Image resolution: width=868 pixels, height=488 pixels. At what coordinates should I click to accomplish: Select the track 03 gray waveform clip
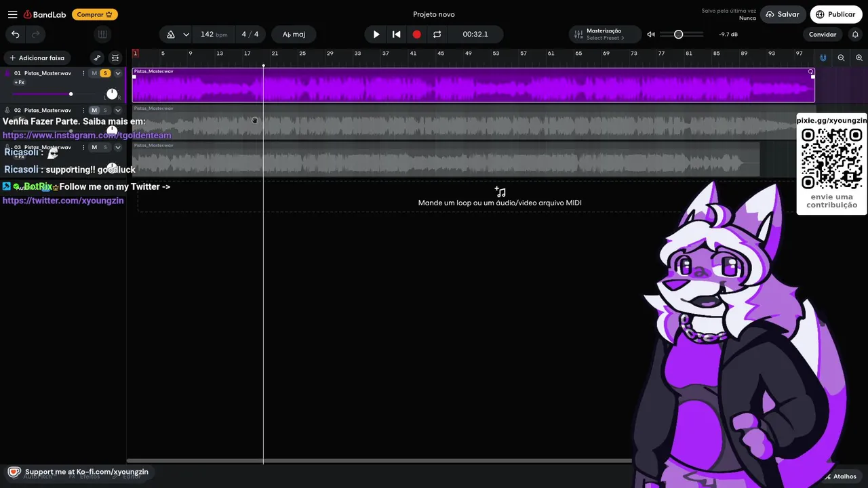pos(446,159)
